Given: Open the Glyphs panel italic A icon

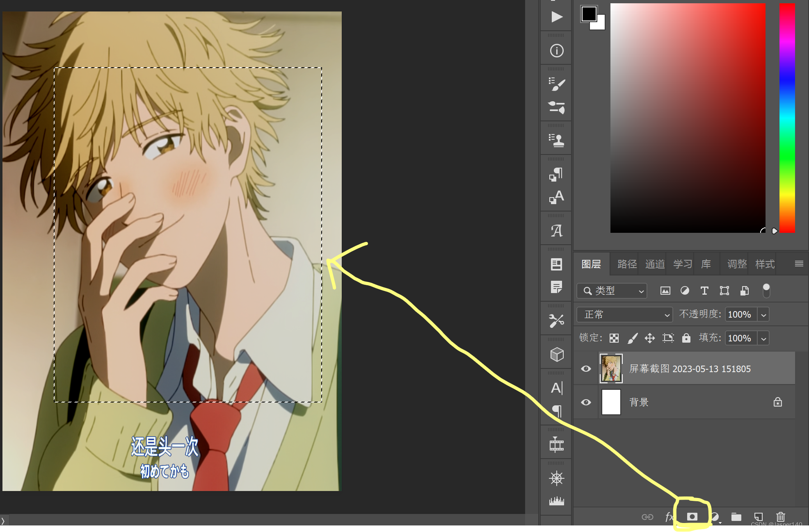Looking at the screenshot, I should point(557,231).
